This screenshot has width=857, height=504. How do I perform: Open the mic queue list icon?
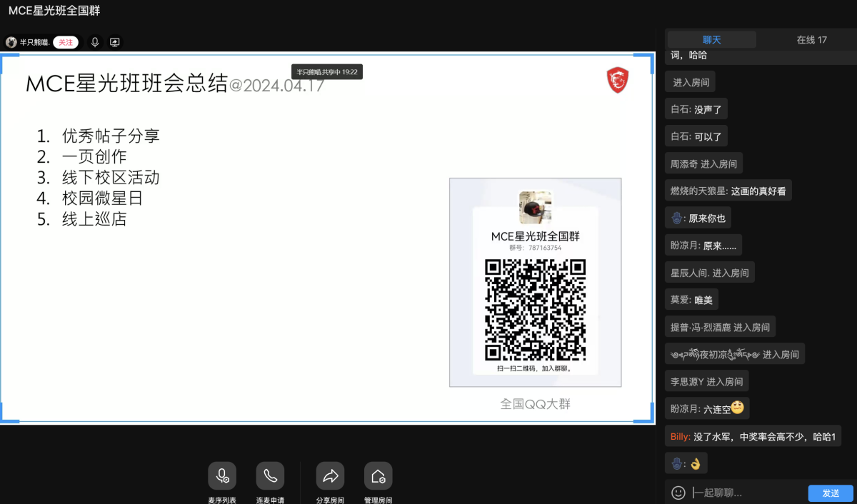(222, 476)
